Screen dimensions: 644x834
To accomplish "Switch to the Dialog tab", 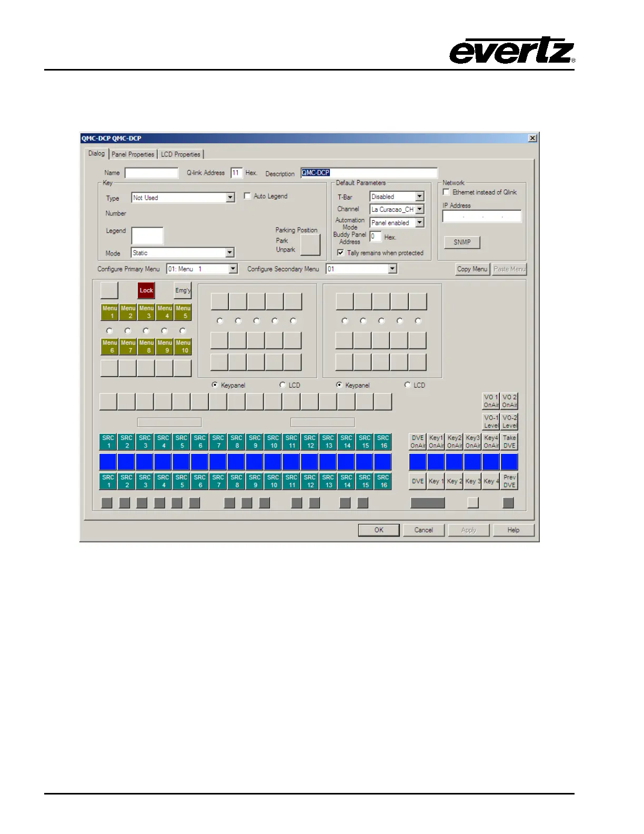I will click(96, 153).
